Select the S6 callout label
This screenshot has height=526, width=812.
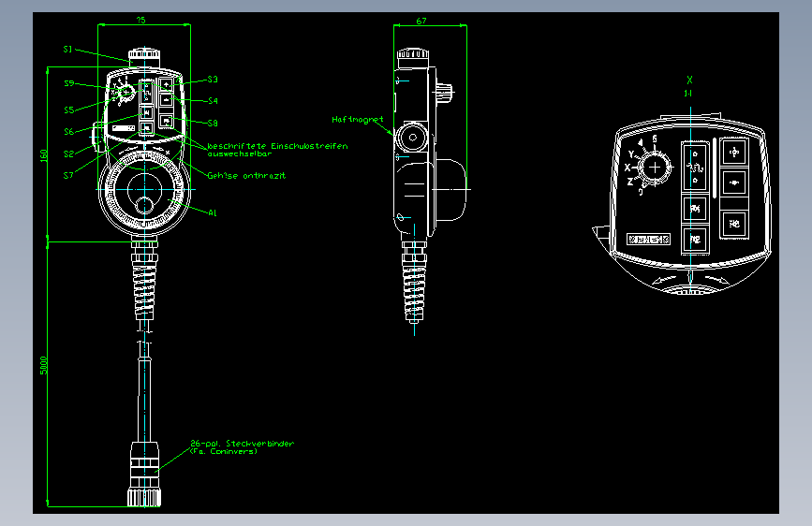coord(69,131)
